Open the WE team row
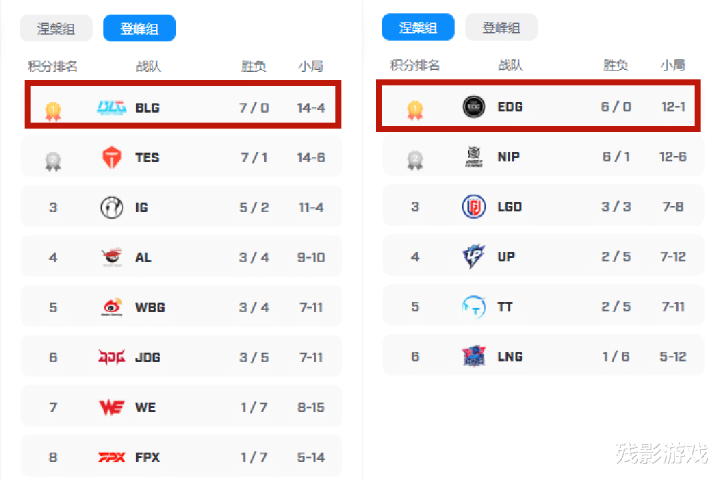720x480 pixels. coord(181,407)
